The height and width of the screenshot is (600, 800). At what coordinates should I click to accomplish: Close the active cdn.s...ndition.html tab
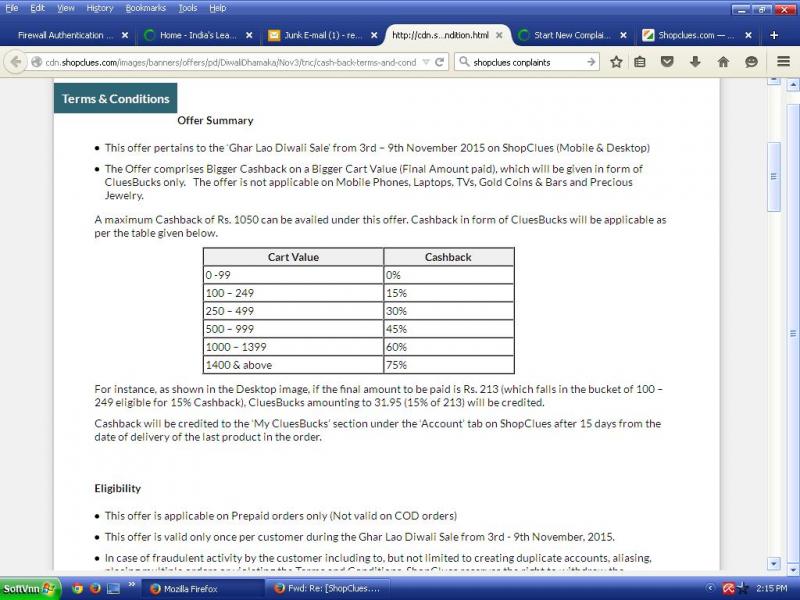[499, 35]
